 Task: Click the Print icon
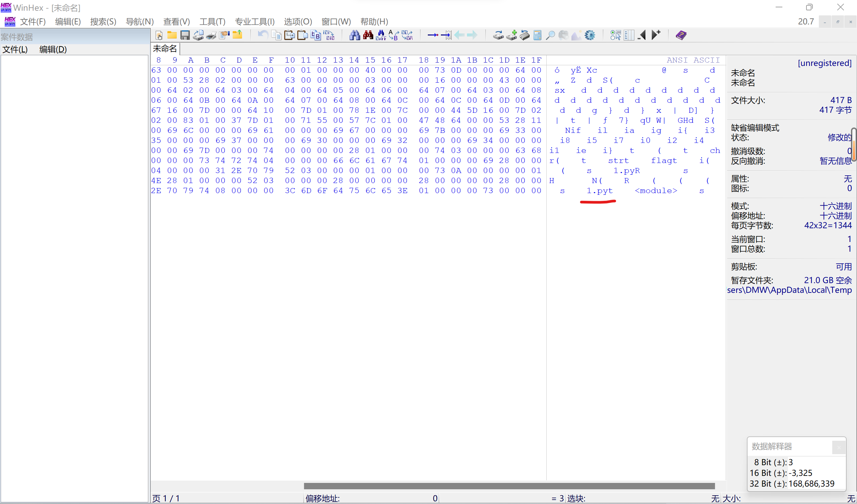coord(211,35)
